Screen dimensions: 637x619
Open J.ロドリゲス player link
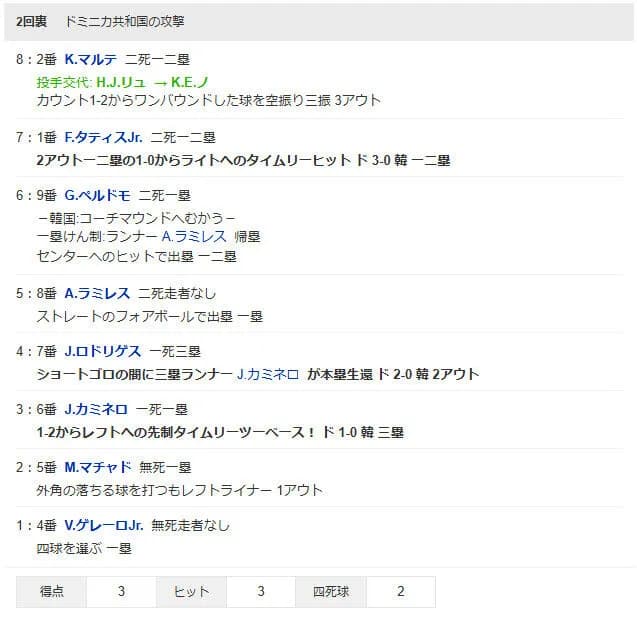[x=103, y=351]
